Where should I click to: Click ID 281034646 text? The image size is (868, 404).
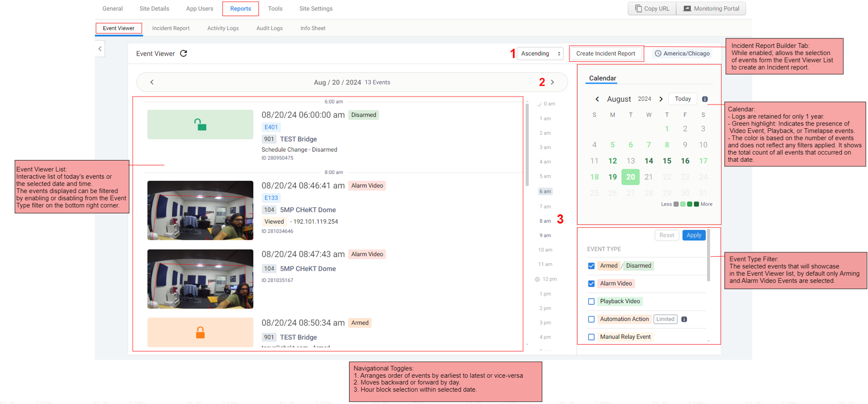coord(277,231)
